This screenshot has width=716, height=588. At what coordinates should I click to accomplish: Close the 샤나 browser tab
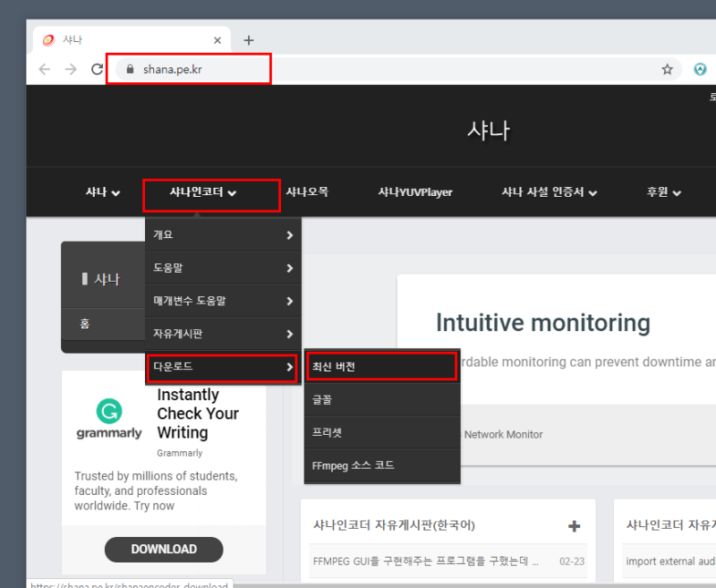coord(217,40)
